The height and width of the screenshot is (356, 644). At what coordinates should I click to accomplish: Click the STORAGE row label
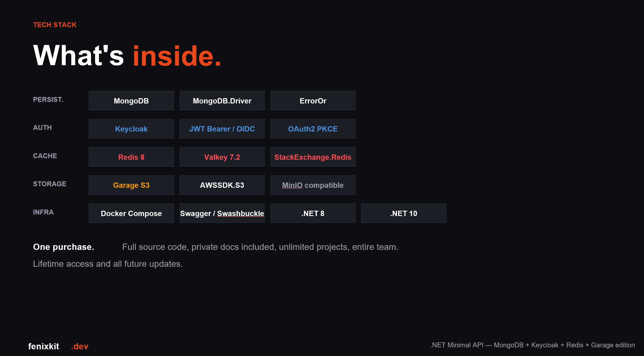[x=49, y=184]
